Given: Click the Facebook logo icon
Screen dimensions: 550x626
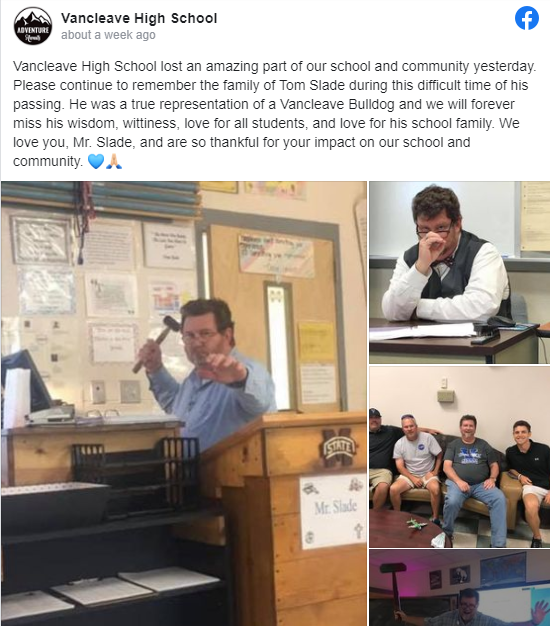Looking at the screenshot, I should (526, 18).
